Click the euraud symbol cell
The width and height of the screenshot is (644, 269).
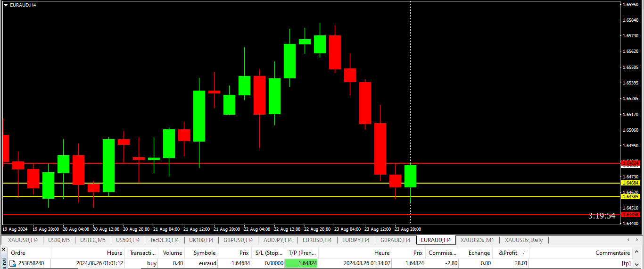click(207, 263)
